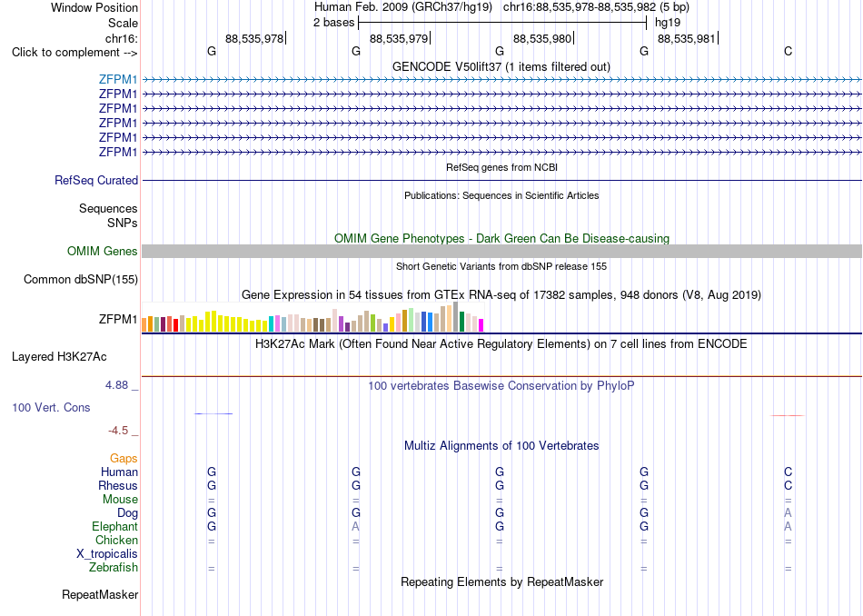Open the GENCODE V50lift37 track title

[501, 66]
